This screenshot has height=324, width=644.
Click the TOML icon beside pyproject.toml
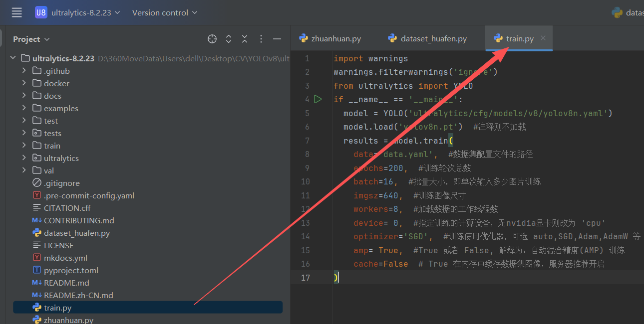click(x=37, y=270)
